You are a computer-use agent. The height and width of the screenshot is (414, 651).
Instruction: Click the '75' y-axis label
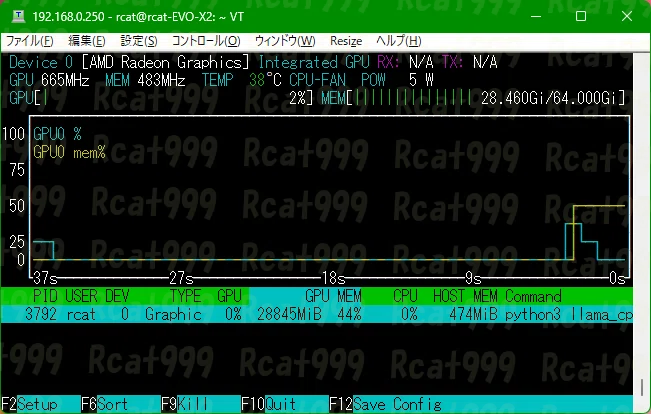coord(17,170)
